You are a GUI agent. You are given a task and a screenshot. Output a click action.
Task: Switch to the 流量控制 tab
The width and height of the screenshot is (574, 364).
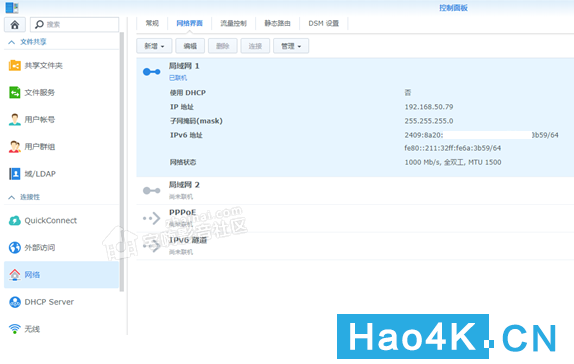[x=234, y=23]
